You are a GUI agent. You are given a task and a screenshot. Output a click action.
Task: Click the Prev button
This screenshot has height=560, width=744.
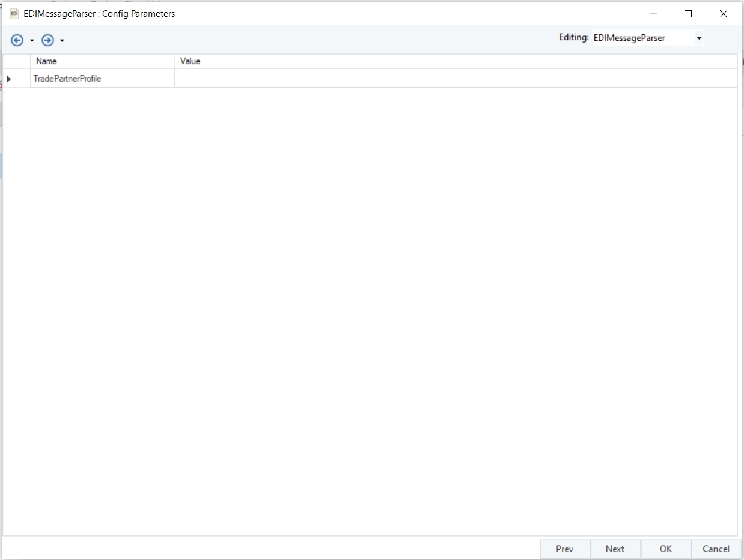point(565,549)
